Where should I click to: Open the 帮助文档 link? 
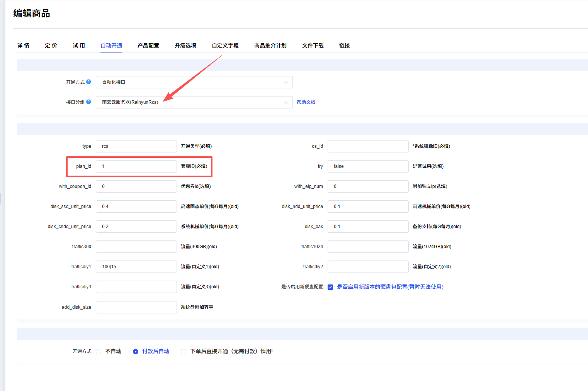[306, 102]
